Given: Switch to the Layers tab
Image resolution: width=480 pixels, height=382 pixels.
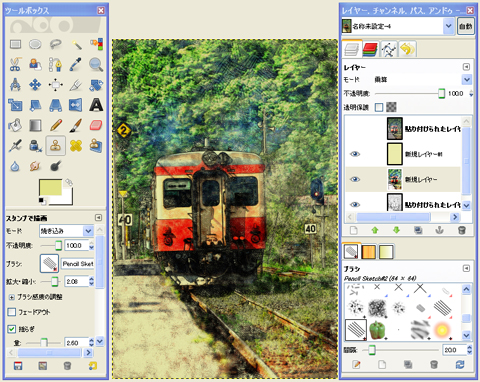Looking at the screenshot, I should (352, 49).
